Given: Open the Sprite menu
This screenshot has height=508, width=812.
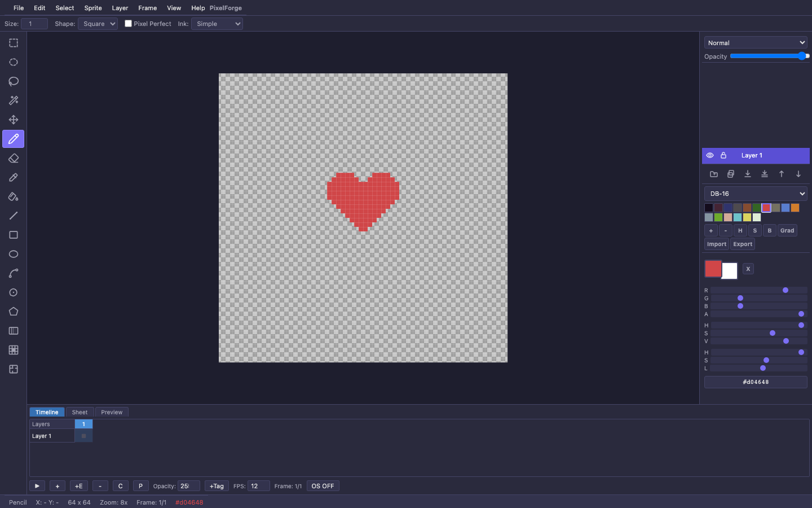Looking at the screenshot, I should pos(93,8).
